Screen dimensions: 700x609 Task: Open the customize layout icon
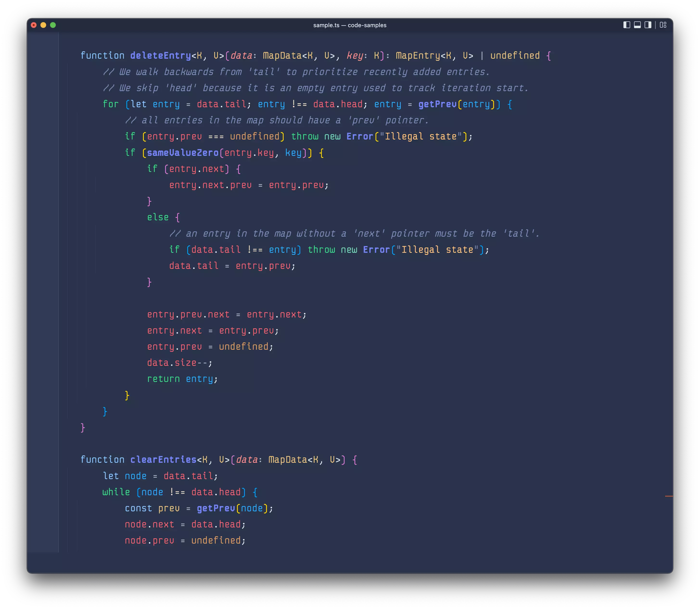tap(663, 25)
